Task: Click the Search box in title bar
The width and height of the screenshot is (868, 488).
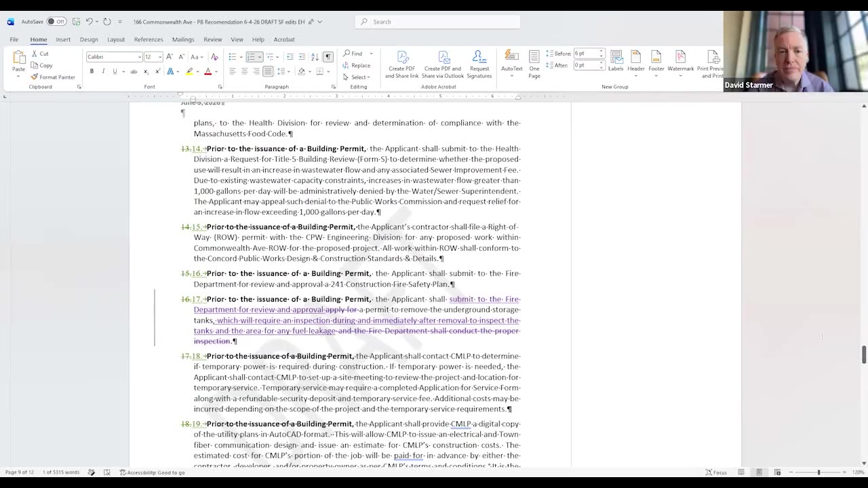Action: coord(437,22)
